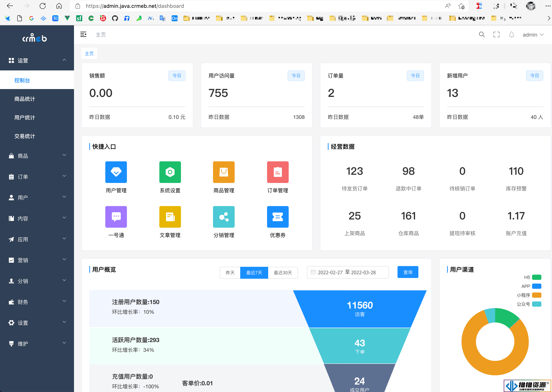552x392 pixels.
Task: Click 今日 tag on 销售额 card
Action: 177,76
